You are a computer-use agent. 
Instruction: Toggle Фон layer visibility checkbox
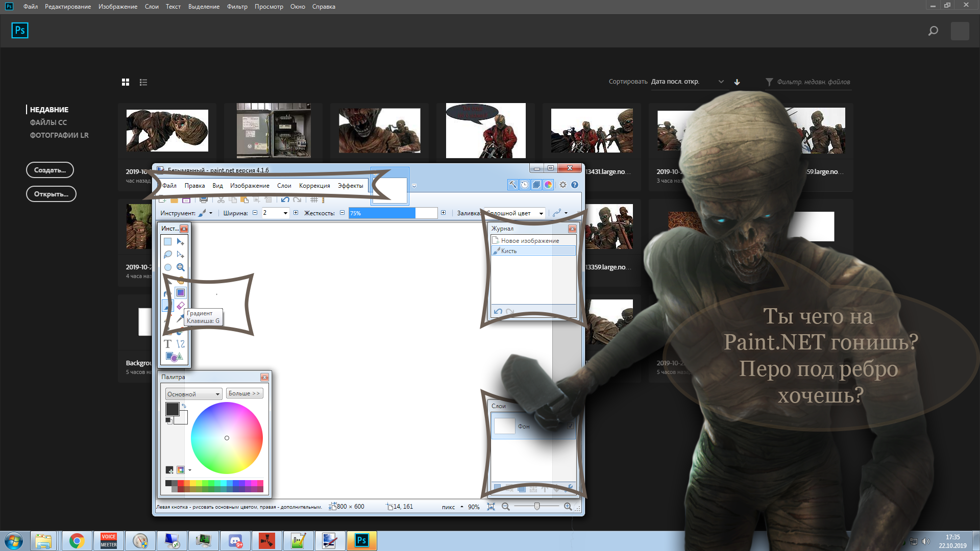[x=570, y=426]
